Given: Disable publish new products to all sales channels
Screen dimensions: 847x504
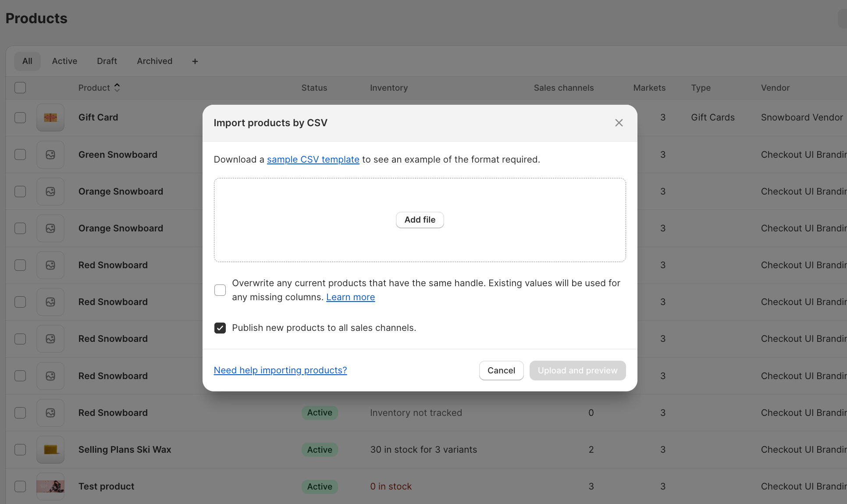Looking at the screenshot, I should tap(220, 328).
